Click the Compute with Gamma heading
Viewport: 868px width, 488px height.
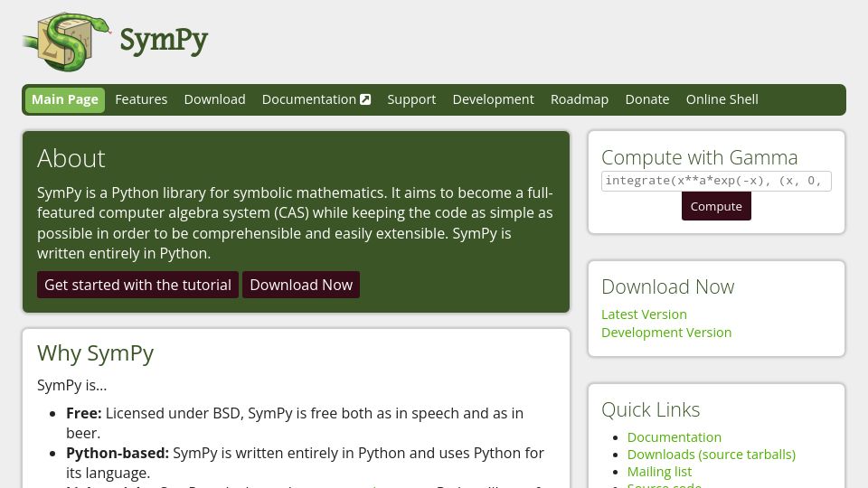pyautogui.click(x=699, y=157)
